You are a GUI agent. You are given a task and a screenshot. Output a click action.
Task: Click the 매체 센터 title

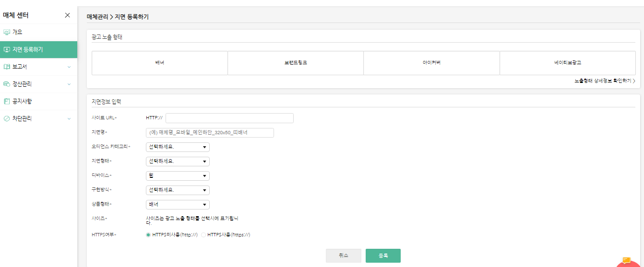tap(16, 15)
